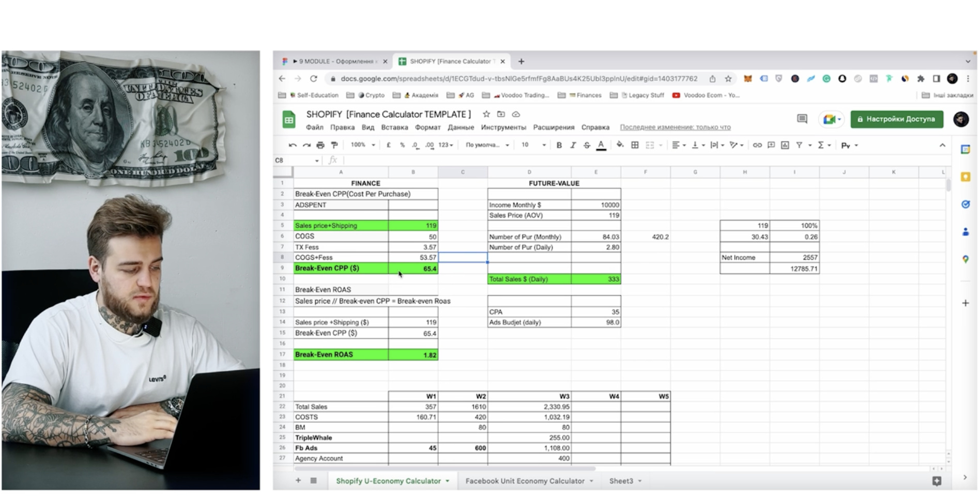Image resolution: width=980 pixels, height=502 pixels.
Task: Open vertical align dropdown
Action: [x=698, y=145]
